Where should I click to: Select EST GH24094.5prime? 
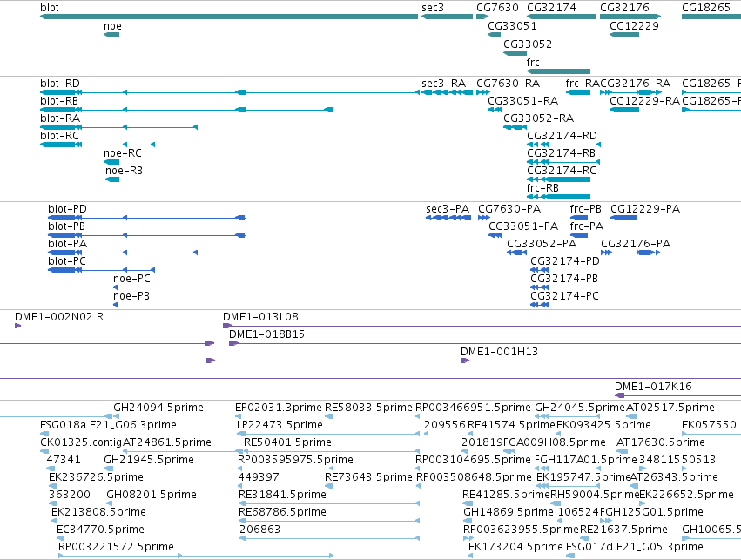click(x=158, y=408)
